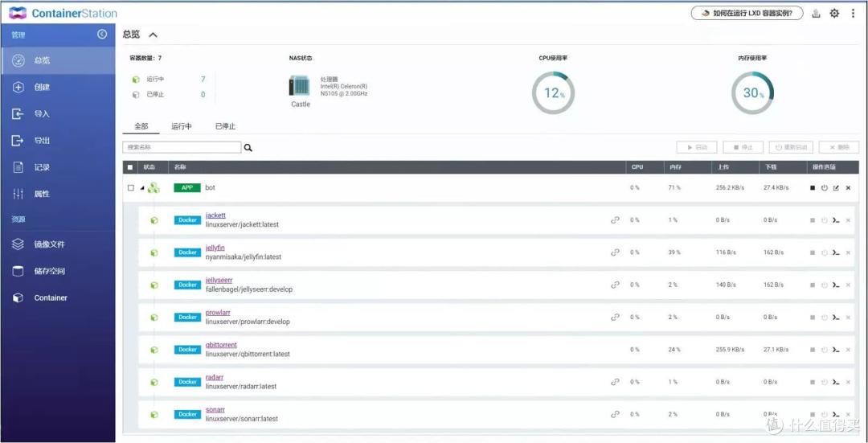
Task: Open terminal for jellyfin container
Action: tap(836, 252)
